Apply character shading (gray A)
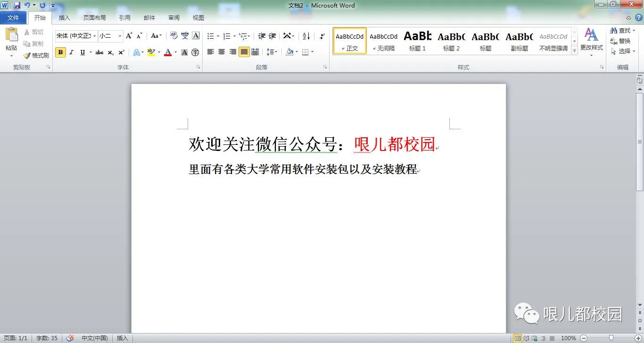This screenshot has width=644, height=343. tap(184, 52)
